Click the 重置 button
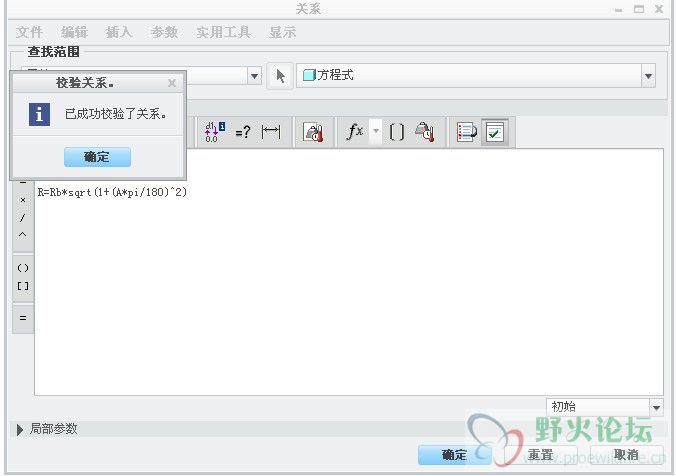This screenshot has height=476, width=676. tap(541, 455)
